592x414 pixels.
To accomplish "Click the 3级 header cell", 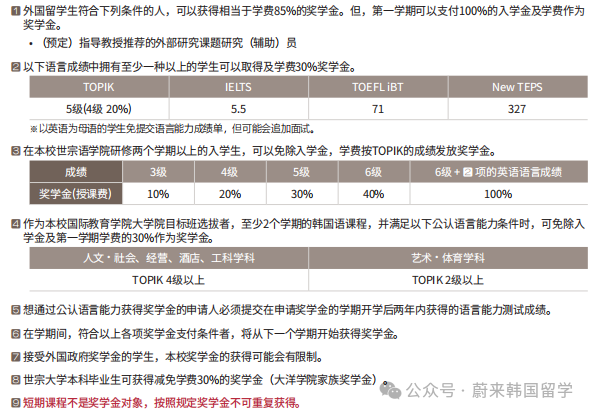I will pyautogui.click(x=158, y=172).
